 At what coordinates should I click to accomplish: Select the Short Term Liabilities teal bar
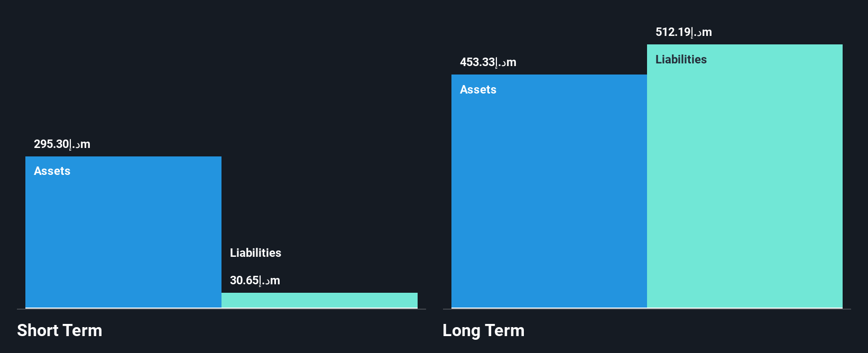(x=319, y=300)
